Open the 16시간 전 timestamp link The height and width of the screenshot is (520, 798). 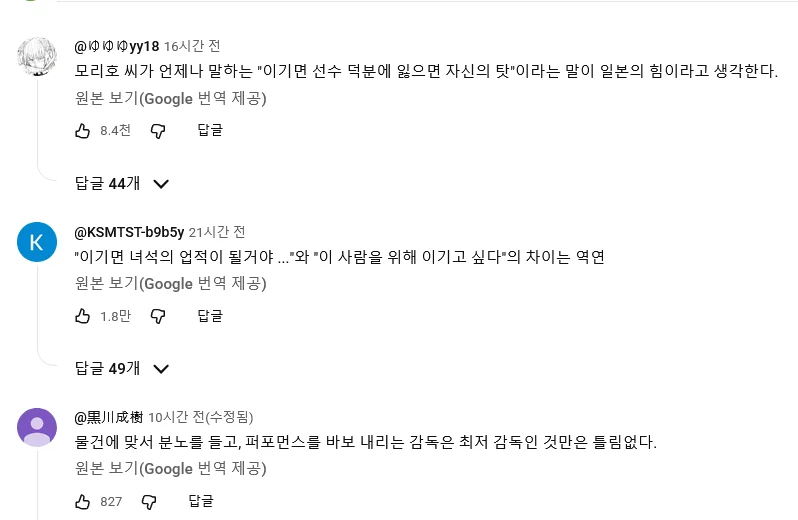click(x=192, y=46)
